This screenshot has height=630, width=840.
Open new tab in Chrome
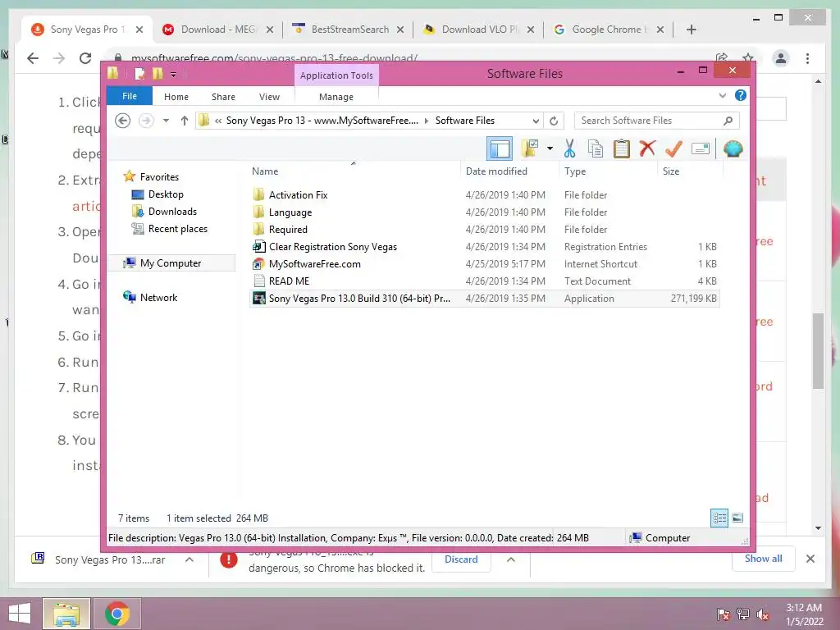691,30
